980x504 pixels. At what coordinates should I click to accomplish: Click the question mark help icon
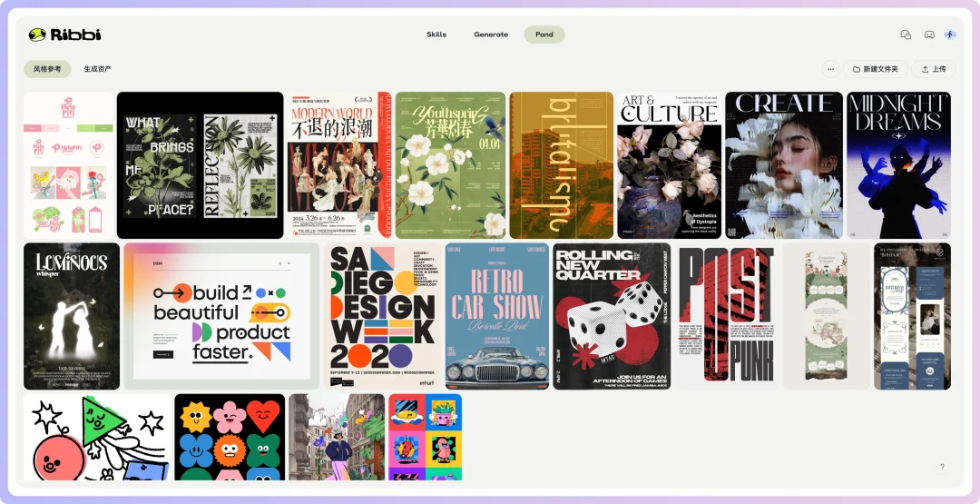(942, 467)
